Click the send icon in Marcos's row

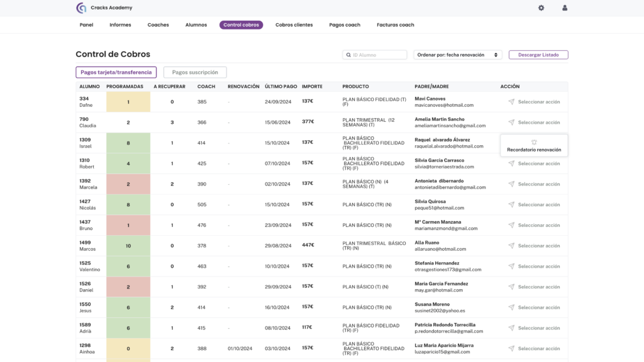coord(511,246)
